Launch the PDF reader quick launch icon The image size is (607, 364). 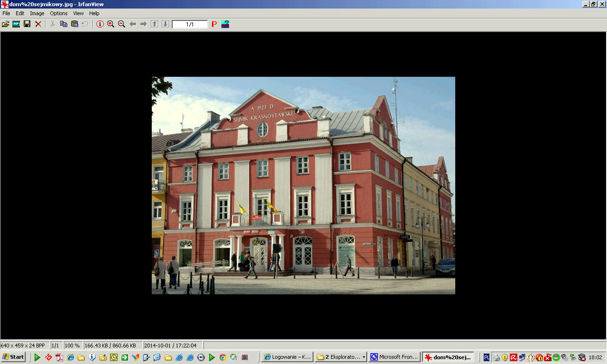point(59,357)
